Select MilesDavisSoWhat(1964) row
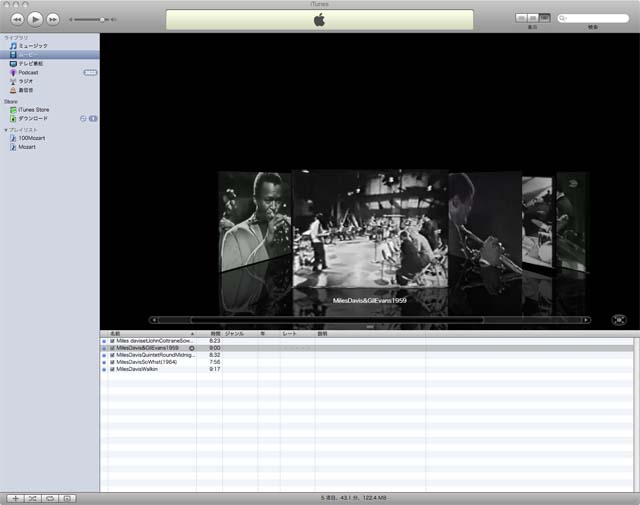 click(367, 362)
